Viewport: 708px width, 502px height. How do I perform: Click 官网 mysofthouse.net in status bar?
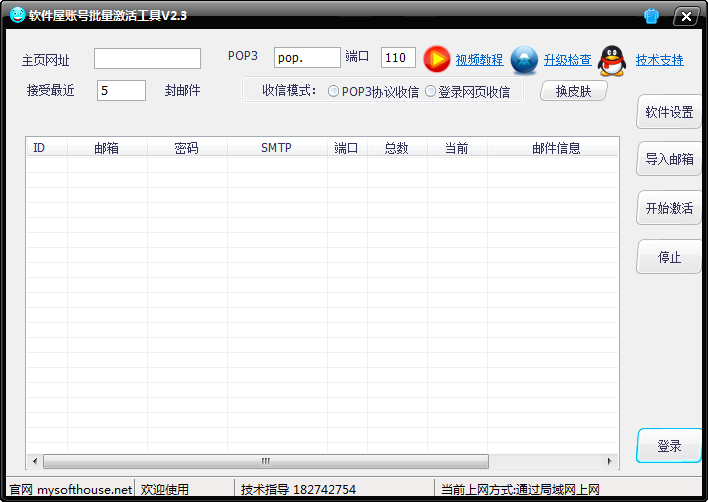pyautogui.click(x=71, y=489)
